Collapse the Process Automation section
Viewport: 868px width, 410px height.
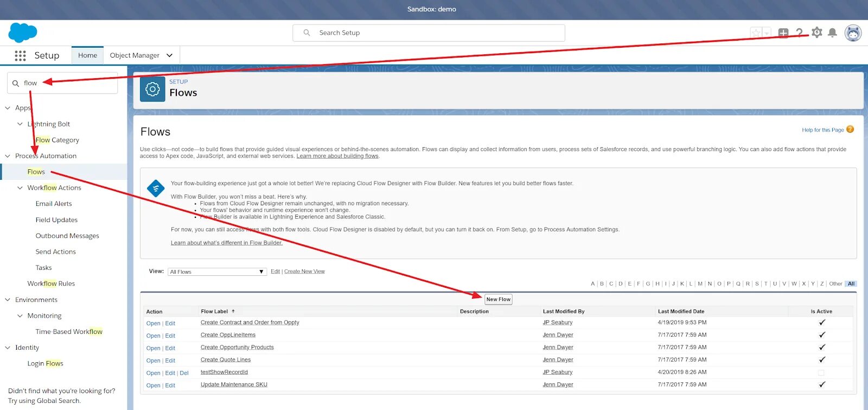8,156
